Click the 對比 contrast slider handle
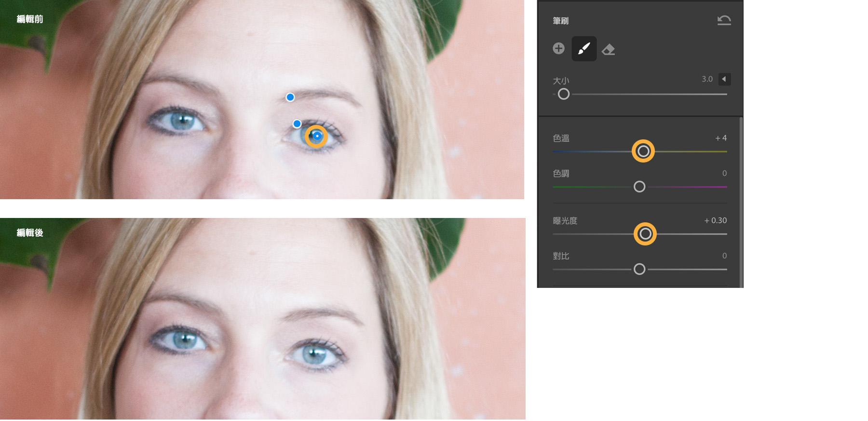 tap(639, 269)
